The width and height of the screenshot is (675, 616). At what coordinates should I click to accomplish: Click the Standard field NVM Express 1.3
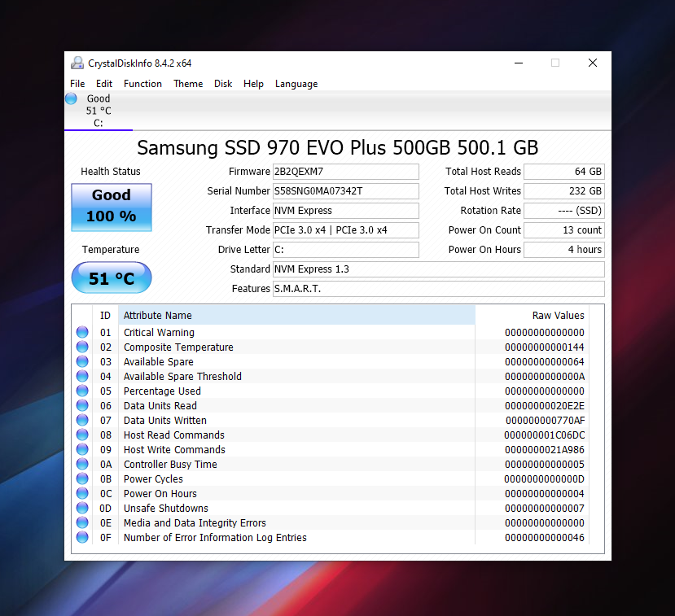point(439,269)
